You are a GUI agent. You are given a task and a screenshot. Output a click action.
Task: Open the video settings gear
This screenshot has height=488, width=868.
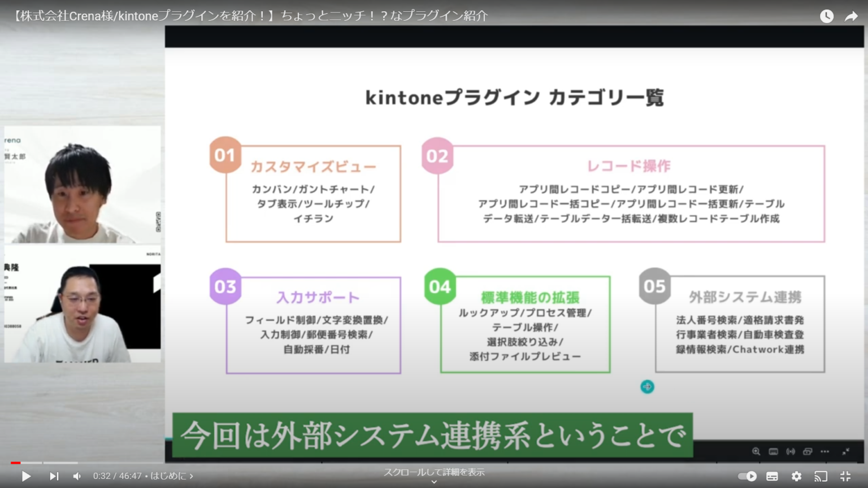click(797, 476)
